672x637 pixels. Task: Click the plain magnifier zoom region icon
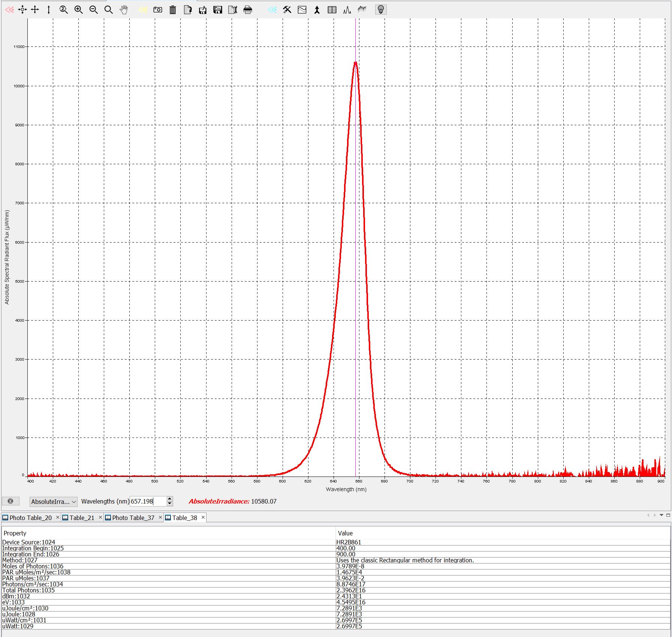pyautogui.click(x=108, y=10)
